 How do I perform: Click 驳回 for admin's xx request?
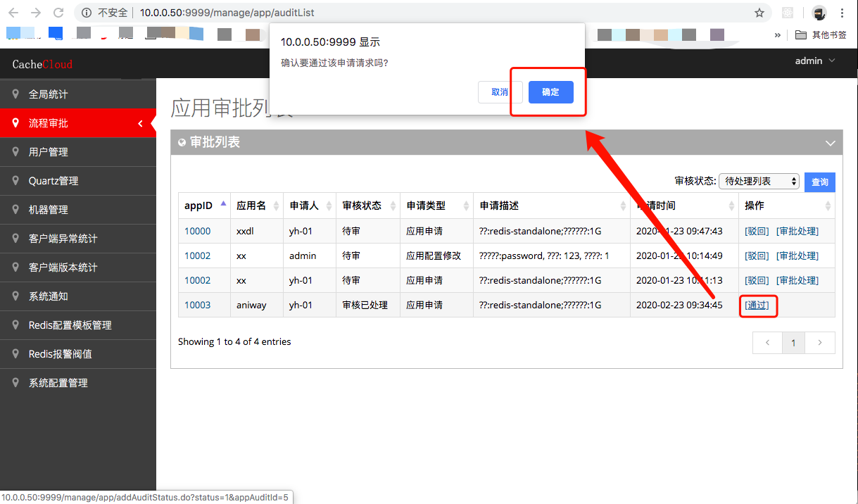pos(757,256)
